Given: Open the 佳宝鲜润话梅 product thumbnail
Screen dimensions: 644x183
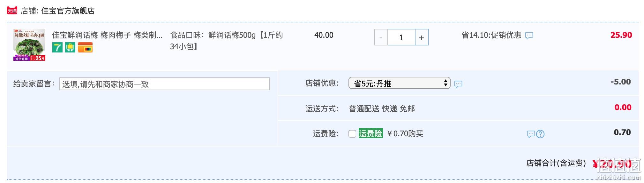Looking at the screenshot, I should point(29,45).
